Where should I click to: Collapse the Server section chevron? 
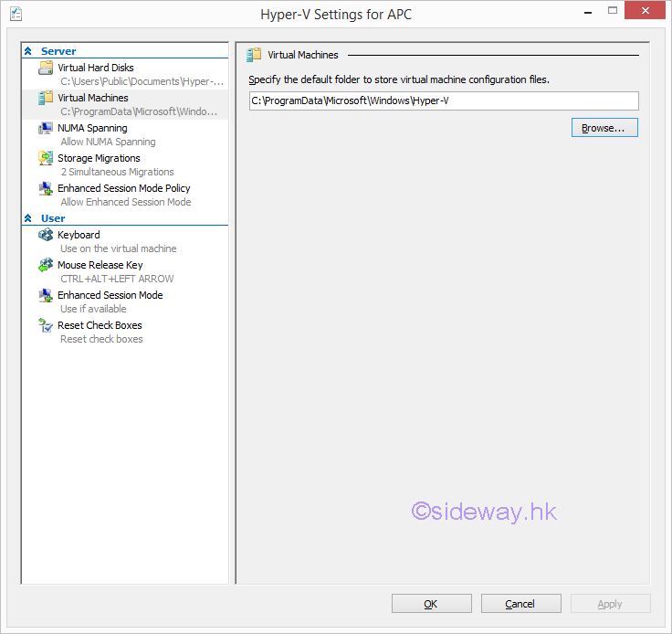28,52
